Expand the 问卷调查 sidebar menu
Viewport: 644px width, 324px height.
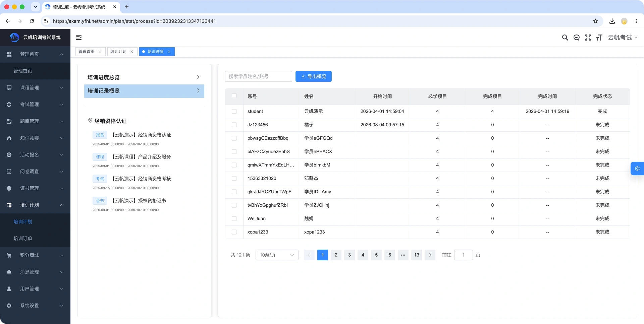(x=35, y=172)
